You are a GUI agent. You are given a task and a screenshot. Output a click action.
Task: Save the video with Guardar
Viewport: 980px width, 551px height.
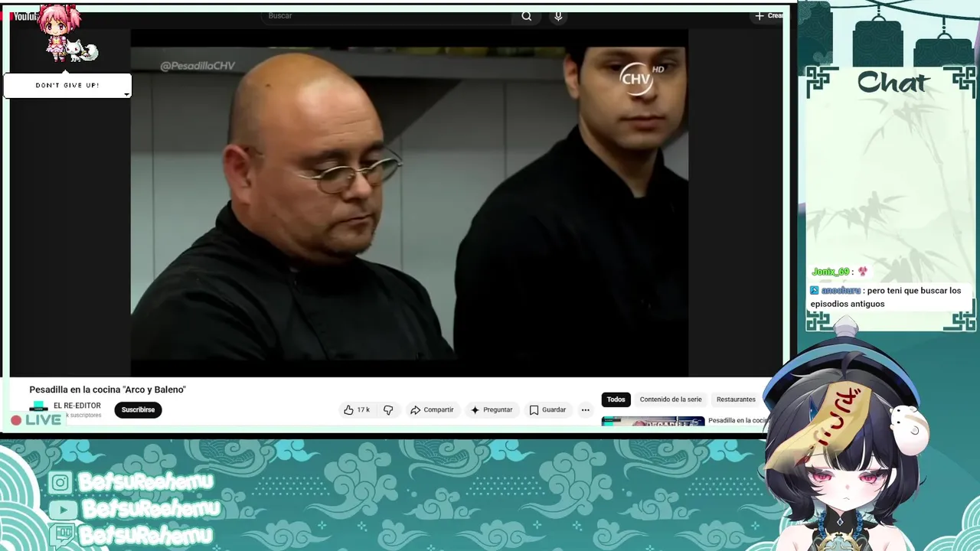point(547,410)
